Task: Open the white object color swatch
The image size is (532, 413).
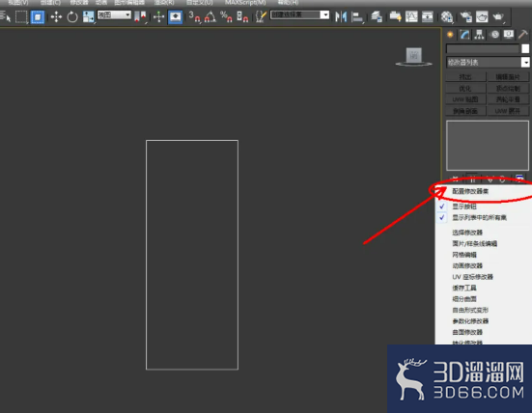Action: (525, 49)
